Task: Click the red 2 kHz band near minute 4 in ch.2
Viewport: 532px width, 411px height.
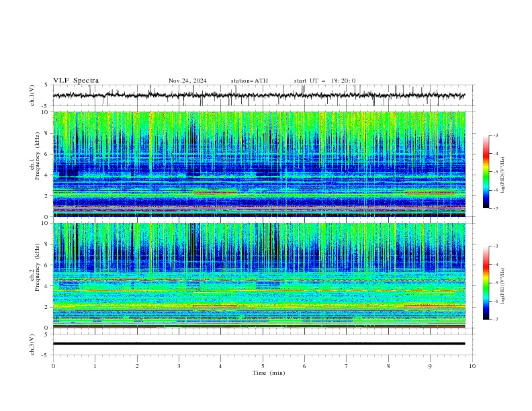Action: 215,306
